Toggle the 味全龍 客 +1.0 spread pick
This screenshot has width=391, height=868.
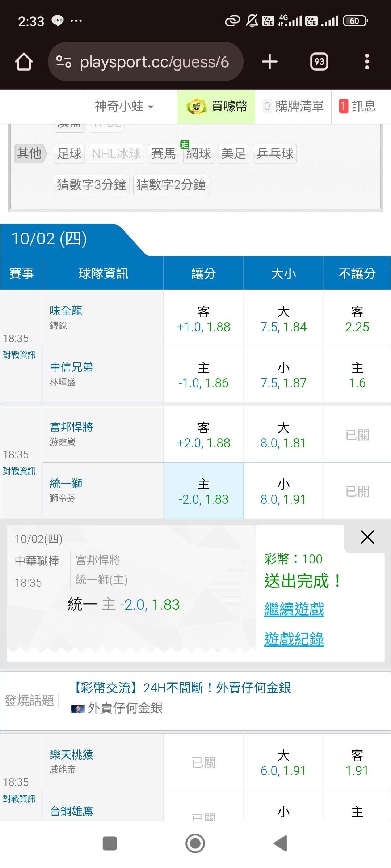point(203,319)
